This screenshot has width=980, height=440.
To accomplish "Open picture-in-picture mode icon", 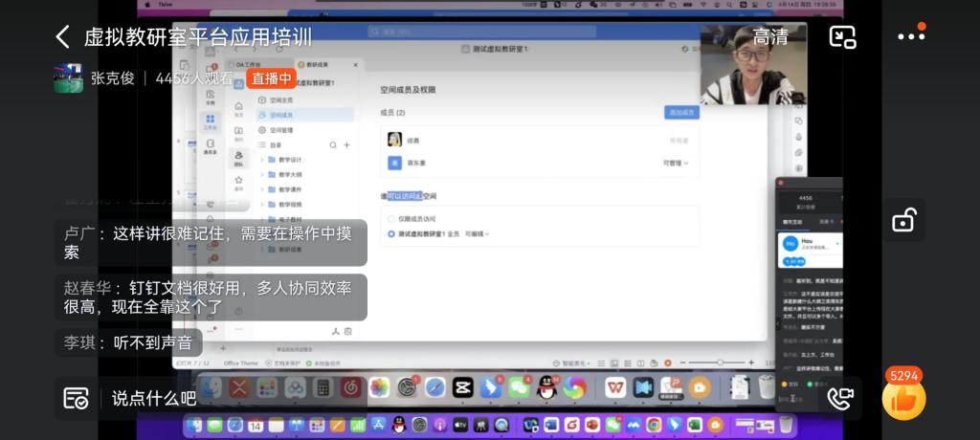I will click(842, 37).
